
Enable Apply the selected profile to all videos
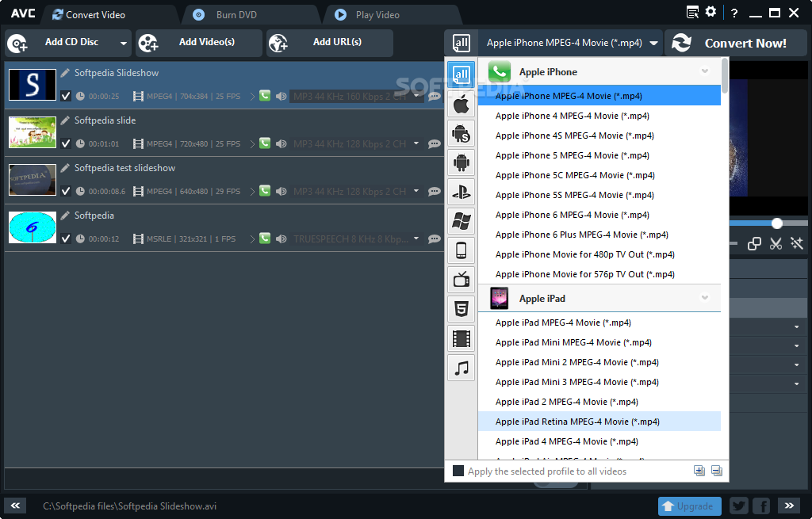pyautogui.click(x=458, y=471)
